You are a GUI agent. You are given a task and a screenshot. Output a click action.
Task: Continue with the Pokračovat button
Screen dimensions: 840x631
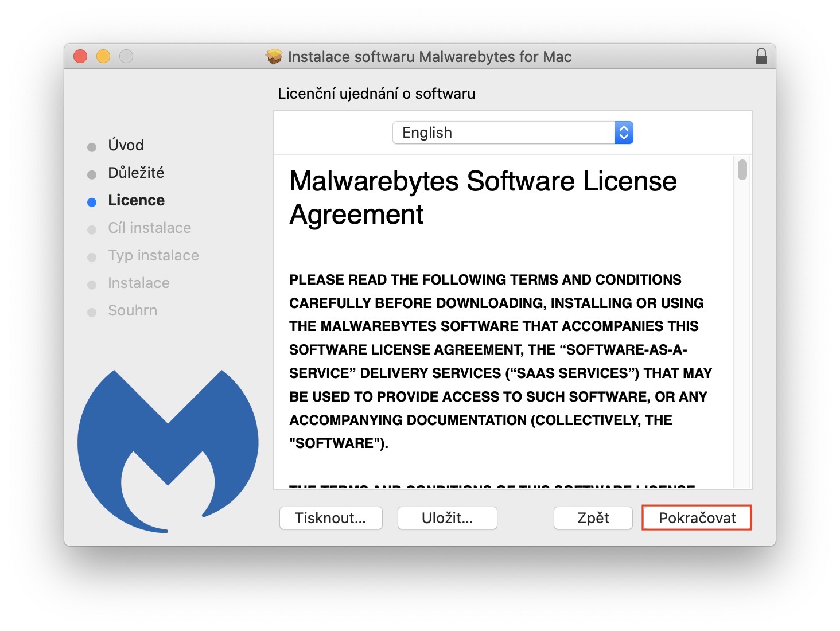[x=697, y=518]
